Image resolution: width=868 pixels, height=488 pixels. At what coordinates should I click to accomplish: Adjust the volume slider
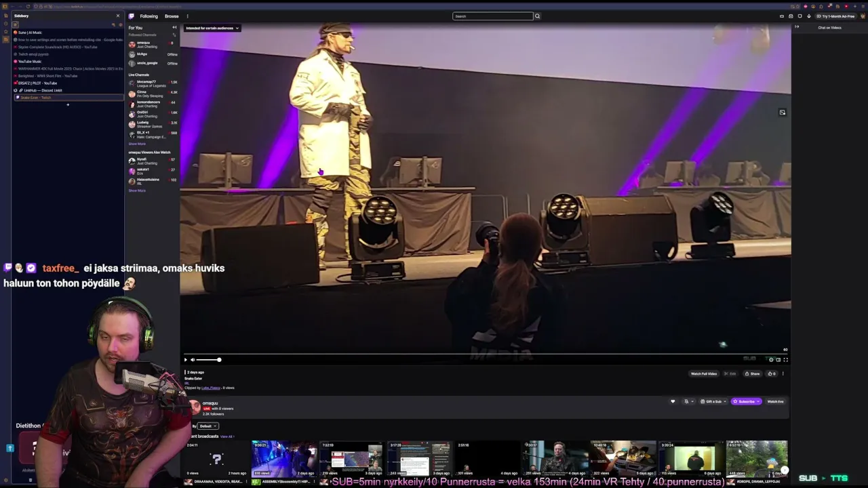coord(209,360)
